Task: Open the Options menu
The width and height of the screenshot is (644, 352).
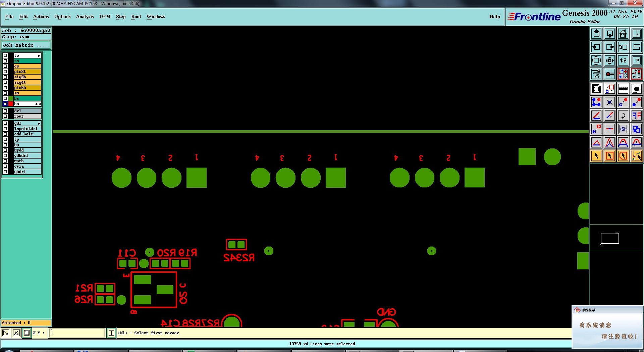Action: (x=62, y=16)
